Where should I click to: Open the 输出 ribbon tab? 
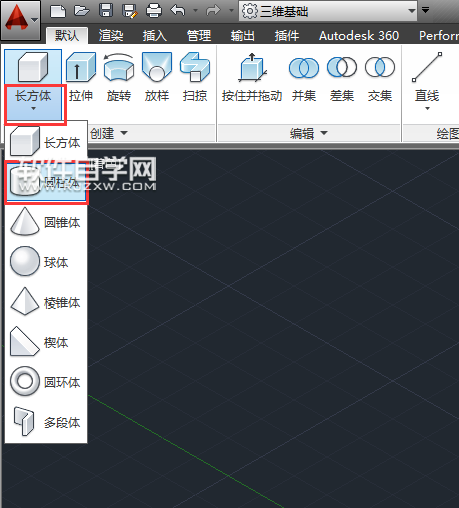coord(242,35)
